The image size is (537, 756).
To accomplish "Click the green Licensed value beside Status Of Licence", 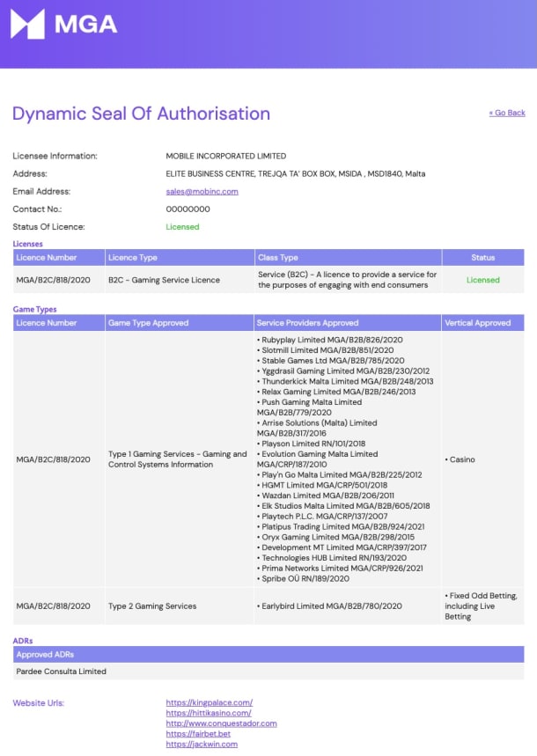I will coord(182,226).
